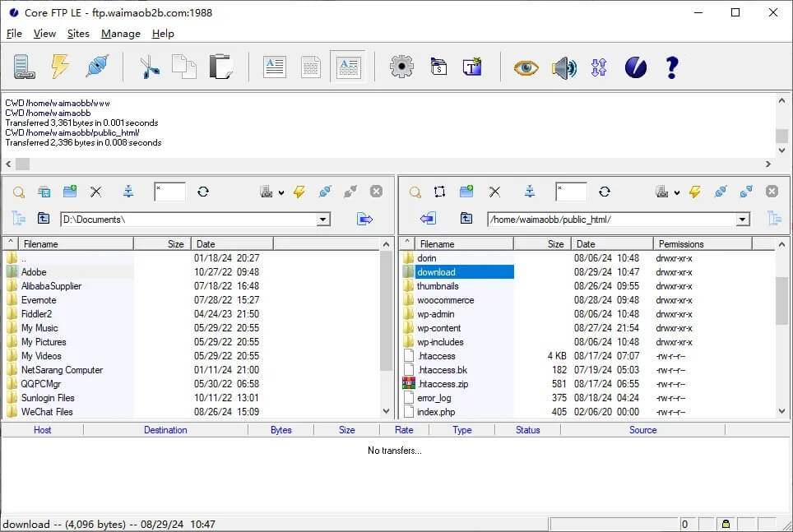Screen dimensions: 793x532
Task: Expand remote path public_html dropdown
Action: (742, 220)
